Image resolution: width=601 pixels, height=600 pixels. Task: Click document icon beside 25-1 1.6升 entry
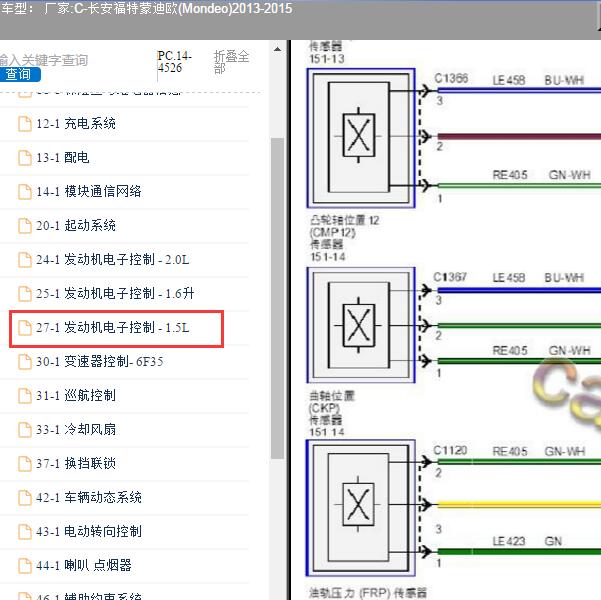25,294
